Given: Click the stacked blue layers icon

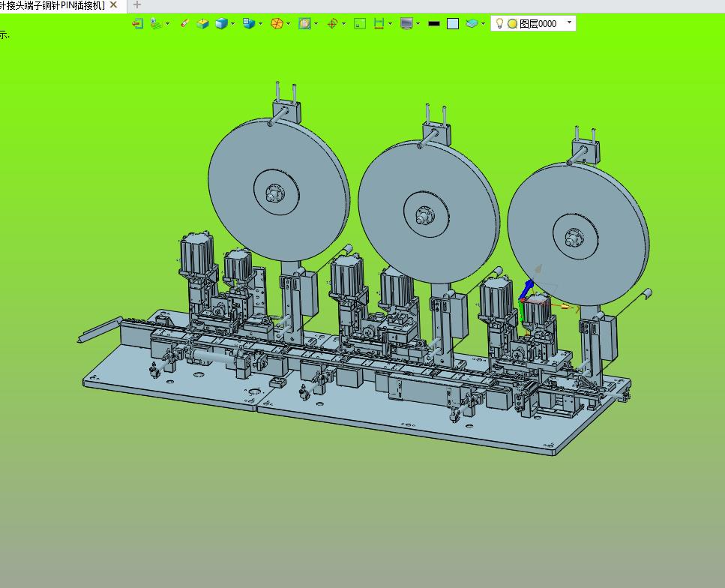Looking at the screenshot, I should 471,24.
